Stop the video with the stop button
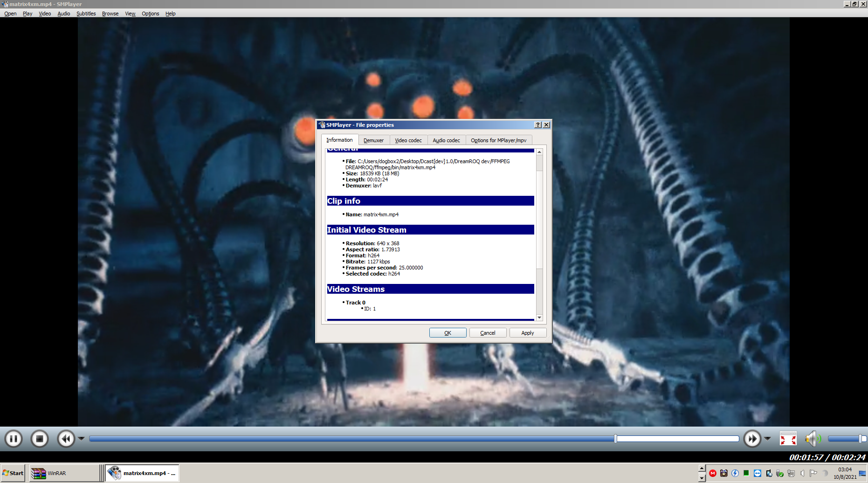 (40, 439)
